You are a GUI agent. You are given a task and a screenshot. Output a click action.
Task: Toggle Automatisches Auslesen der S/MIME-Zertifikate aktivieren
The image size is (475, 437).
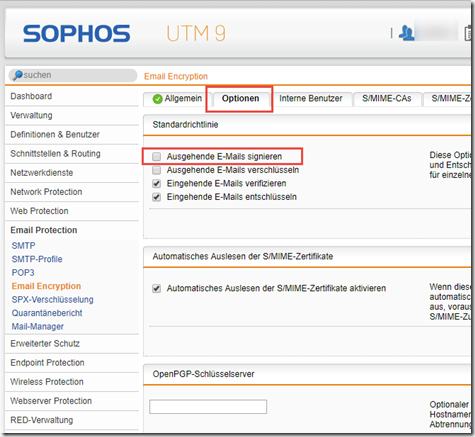156,288
